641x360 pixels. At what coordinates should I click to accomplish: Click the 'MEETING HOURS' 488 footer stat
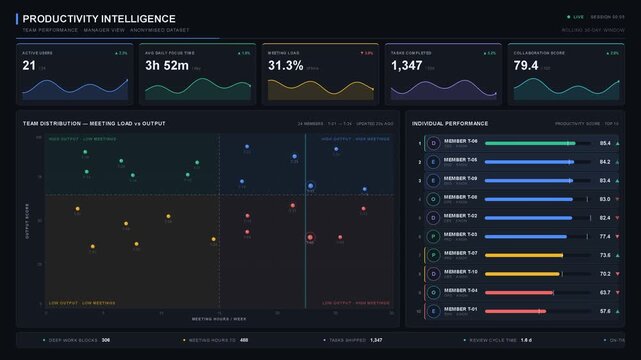[x=215, y=340]
